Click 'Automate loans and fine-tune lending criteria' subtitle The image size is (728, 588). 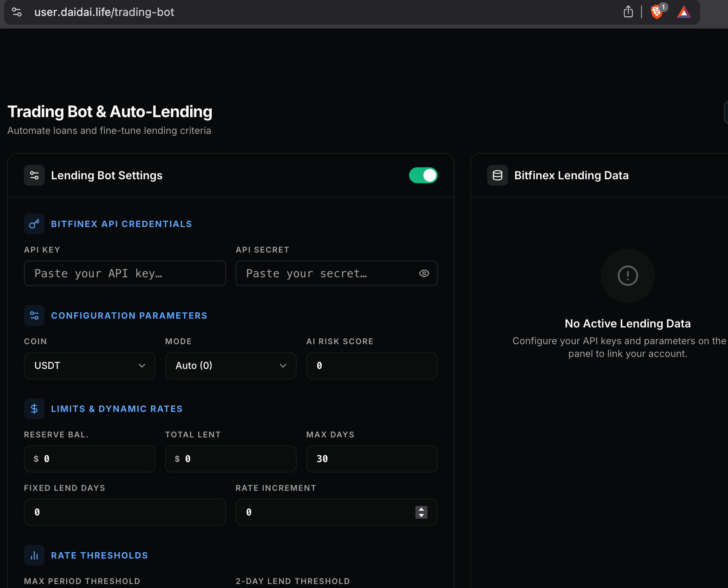[x=109, y=131]
